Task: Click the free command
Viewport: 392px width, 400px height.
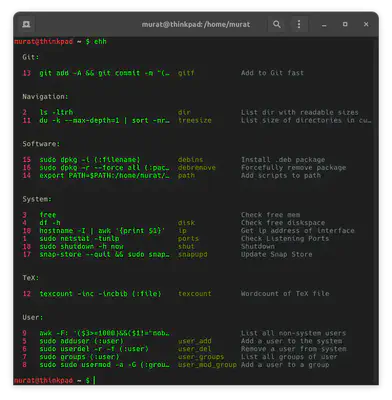Action: pyautogui.click(x=48, y=215)
